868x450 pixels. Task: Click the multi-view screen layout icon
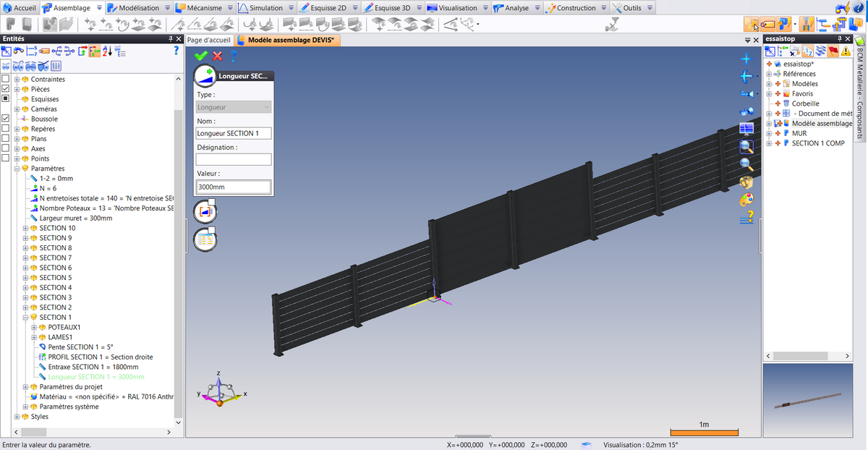[746, 129]
